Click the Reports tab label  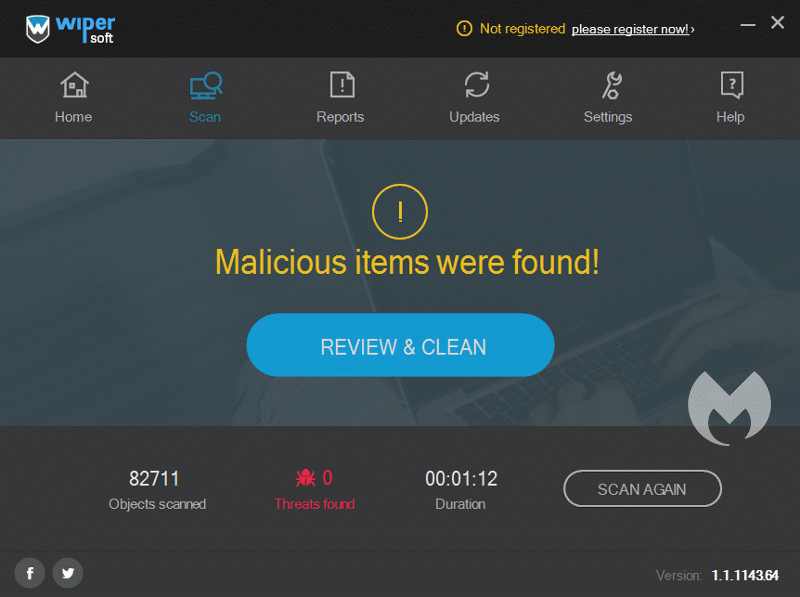click(x=340, y=117)
